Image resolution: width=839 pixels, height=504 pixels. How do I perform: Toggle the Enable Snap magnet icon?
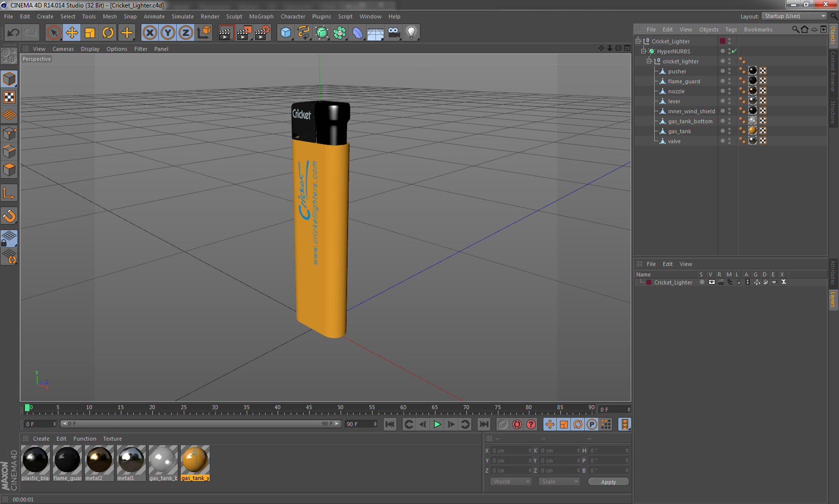click(x=9, y=216)
